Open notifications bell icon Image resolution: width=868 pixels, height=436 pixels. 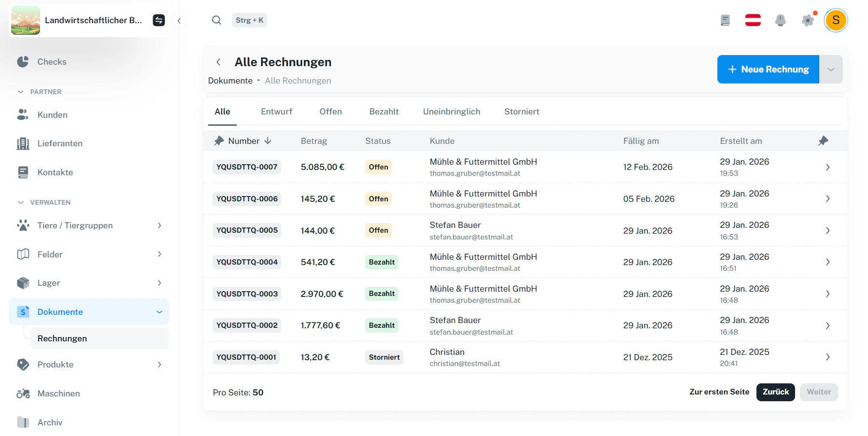[780, 20]
